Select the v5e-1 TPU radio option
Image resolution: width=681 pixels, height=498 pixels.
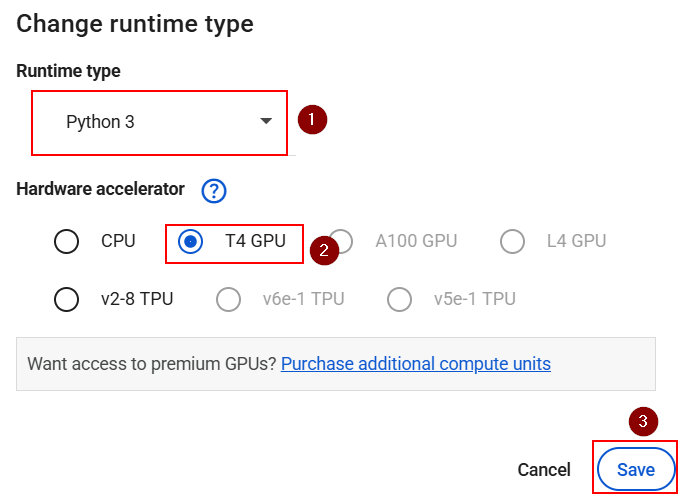pyautogui.click(x=400, y=299)
